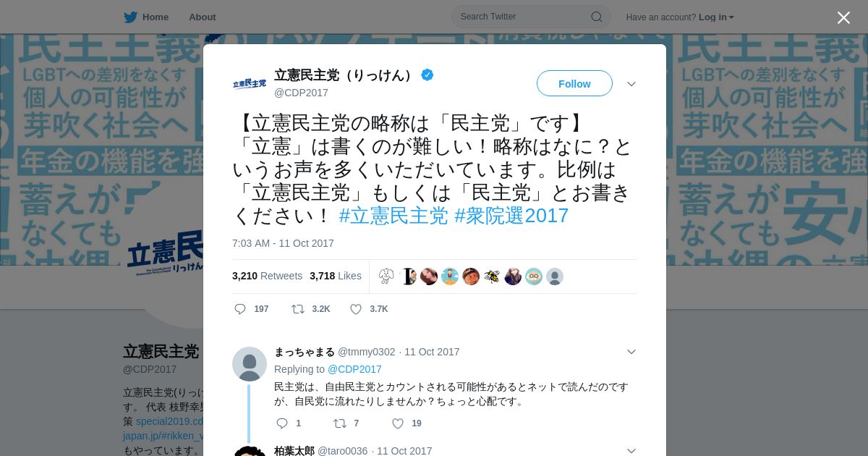
Task: Click the search magnifier icon
Action: point(597,17)
